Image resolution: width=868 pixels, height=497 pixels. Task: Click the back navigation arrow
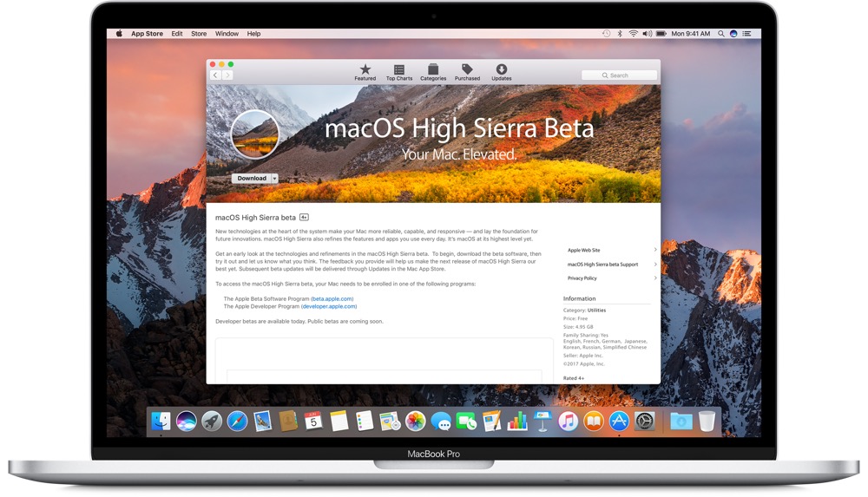point(215,75)
